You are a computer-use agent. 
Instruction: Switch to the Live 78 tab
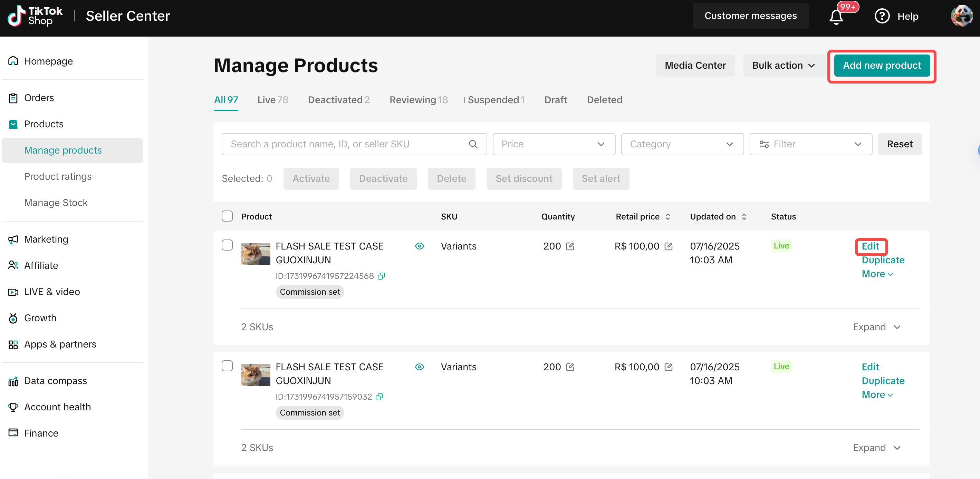[x=272, y=100]
